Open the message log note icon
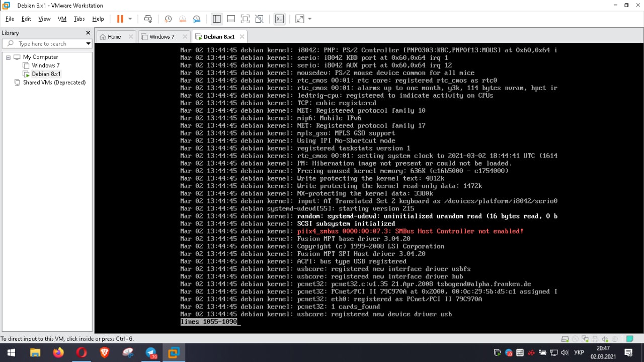Viewport: 644px width, 362px height. point(630,339)
